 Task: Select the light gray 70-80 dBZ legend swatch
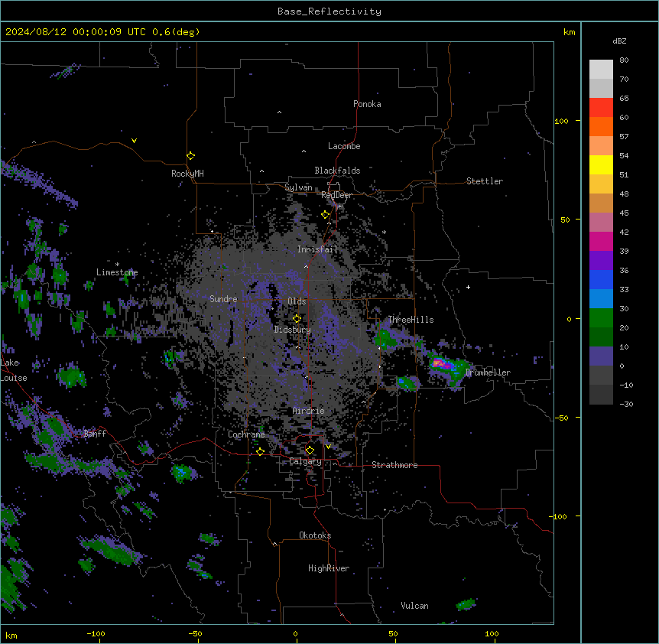[x=601, y=70]
